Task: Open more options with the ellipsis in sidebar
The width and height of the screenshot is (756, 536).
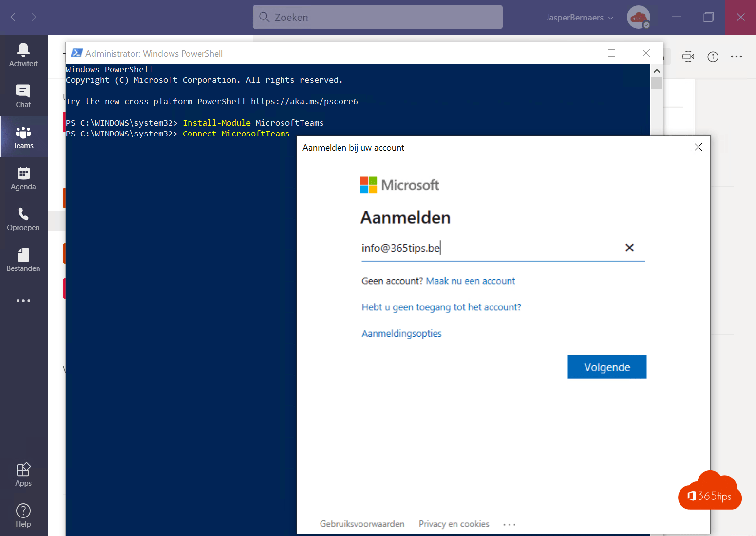Action: [x=23, y=300]
